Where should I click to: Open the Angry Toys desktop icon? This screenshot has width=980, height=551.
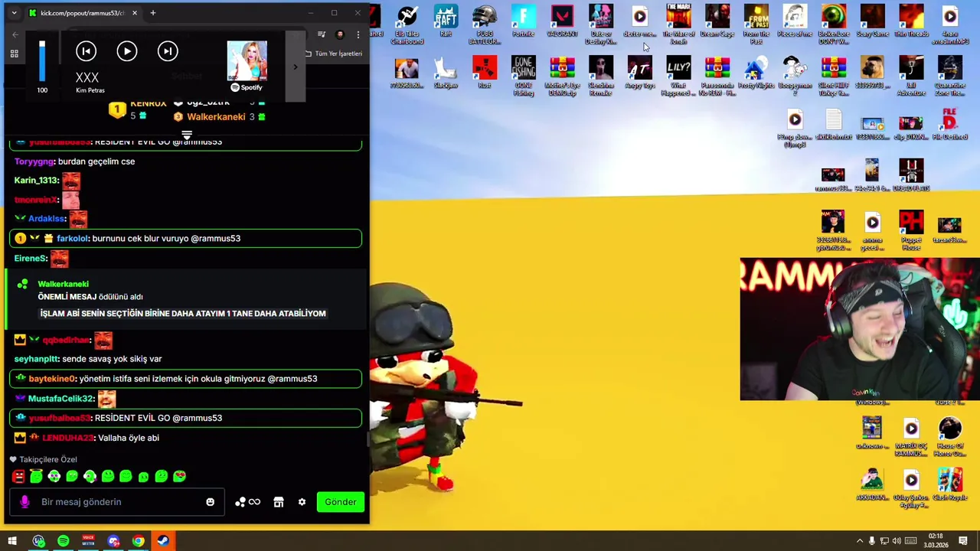coord(640,73)
